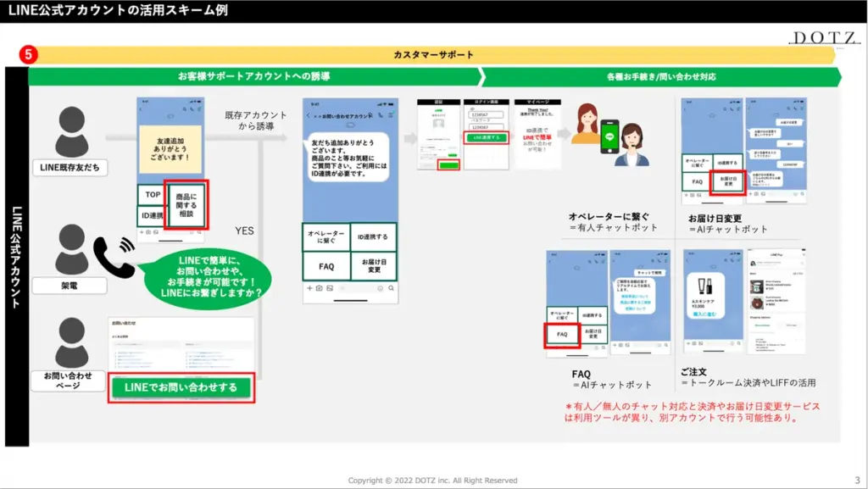868x489 pixels.
Task: Tap FAQ in お問い合わせアカウント rich menu
Action: [326, 266]
